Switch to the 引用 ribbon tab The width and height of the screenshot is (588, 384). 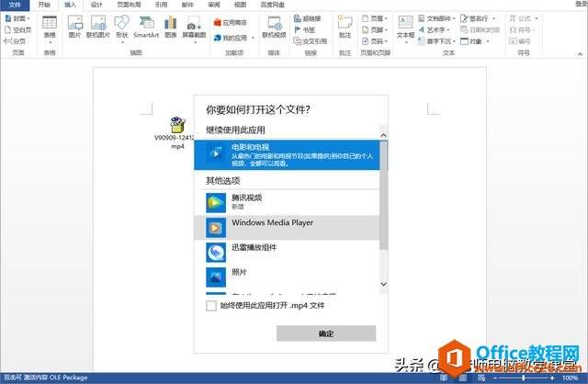(x=162, y=5)
